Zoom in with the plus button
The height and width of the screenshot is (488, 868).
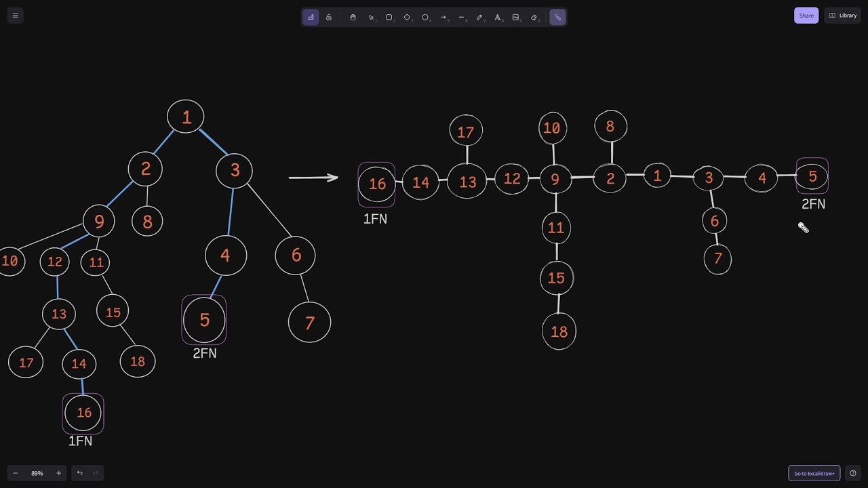(x=58, y=473)
